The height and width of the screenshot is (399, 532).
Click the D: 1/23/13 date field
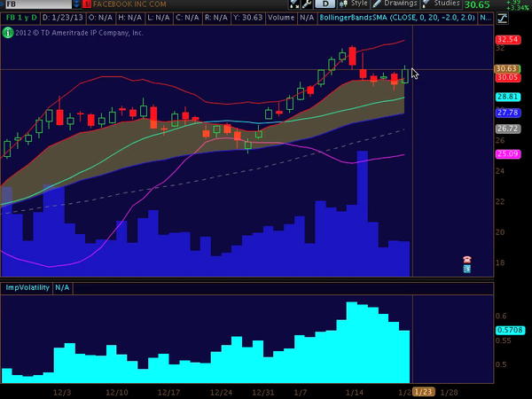click(x=62, y=18)
